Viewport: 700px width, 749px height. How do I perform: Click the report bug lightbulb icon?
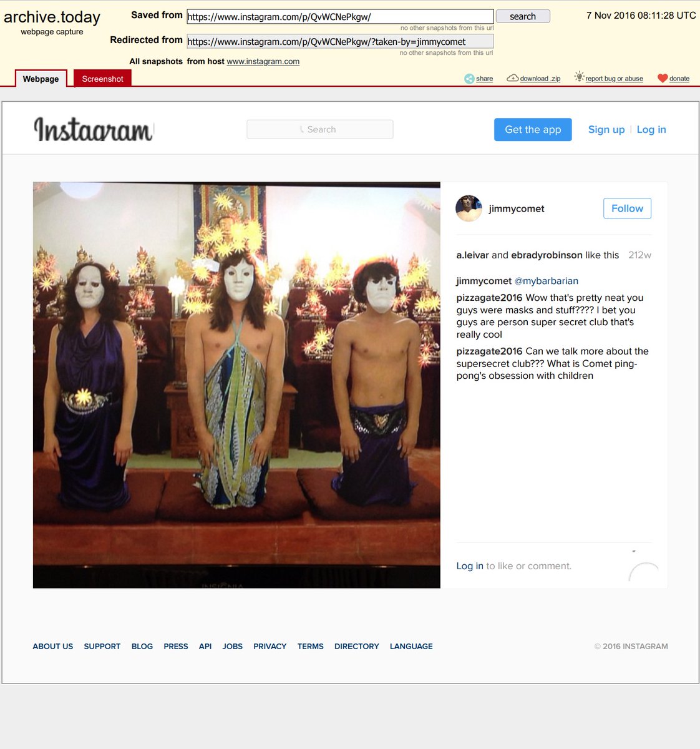[579, 77]
